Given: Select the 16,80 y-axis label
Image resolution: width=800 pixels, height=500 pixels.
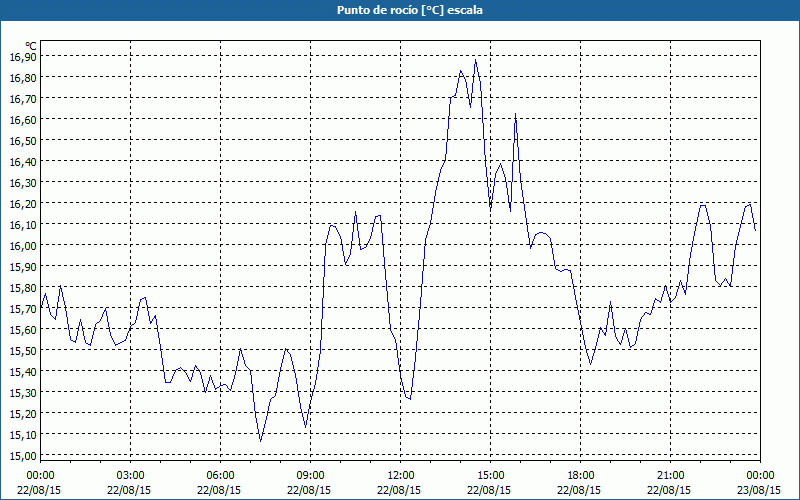Looking at the screenshot, I should (23, 77).
